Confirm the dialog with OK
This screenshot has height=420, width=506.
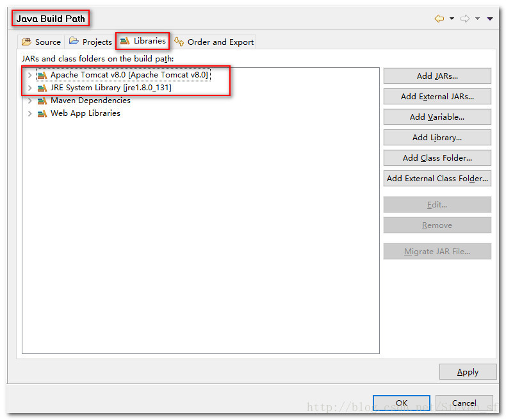tap(402, 403)
